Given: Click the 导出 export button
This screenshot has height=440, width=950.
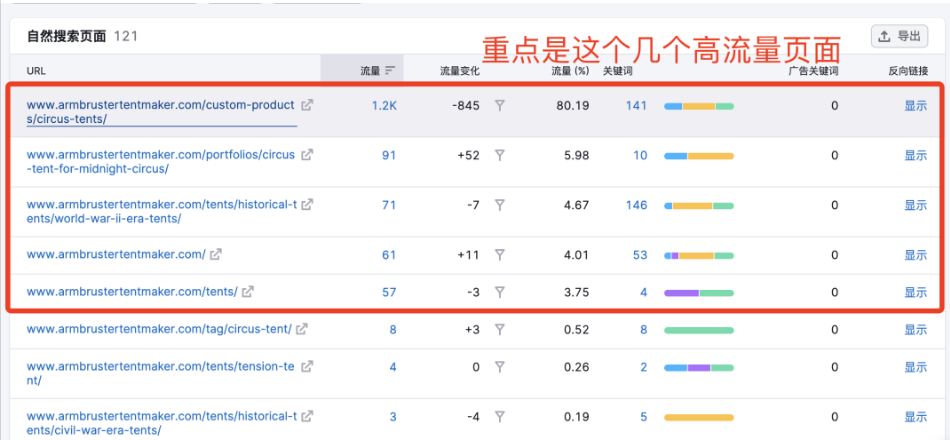Looking at the screenshot, I should [899, 36].
